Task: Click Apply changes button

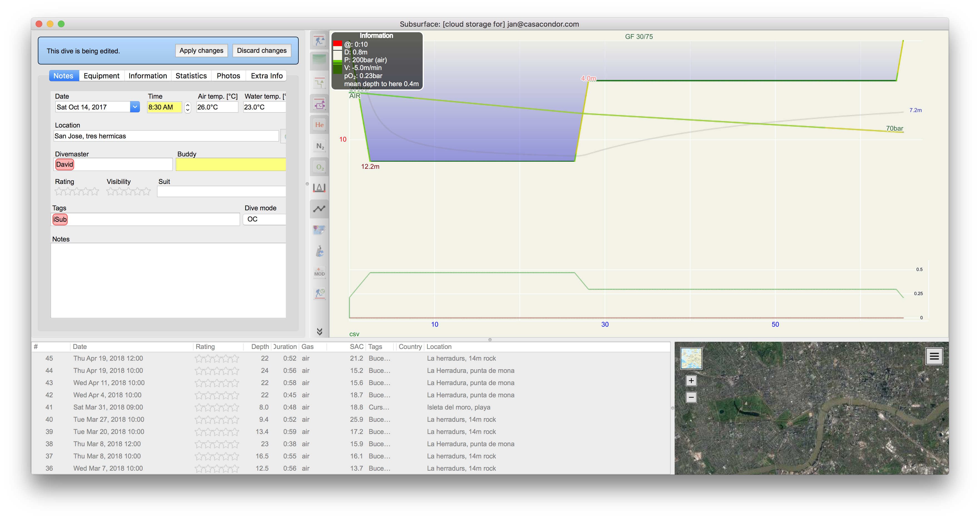Action: pyautogui.click(x=201, y=50)
